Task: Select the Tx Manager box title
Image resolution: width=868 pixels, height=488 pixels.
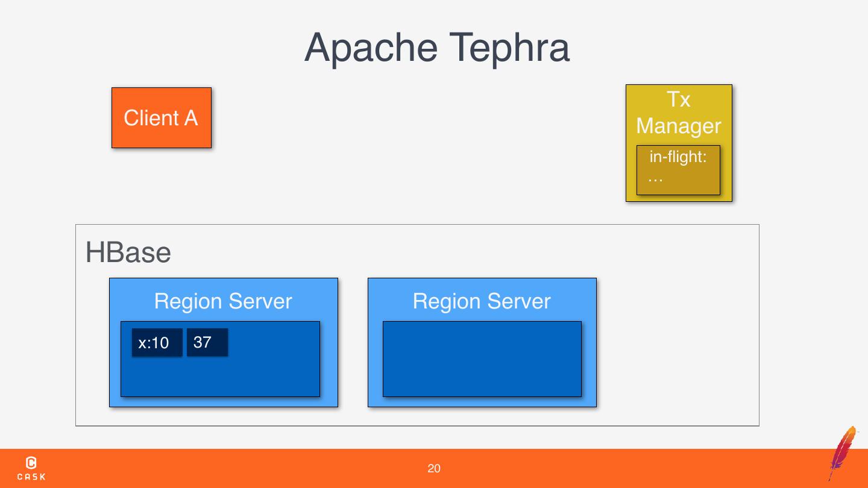Action: coord(679,113)
